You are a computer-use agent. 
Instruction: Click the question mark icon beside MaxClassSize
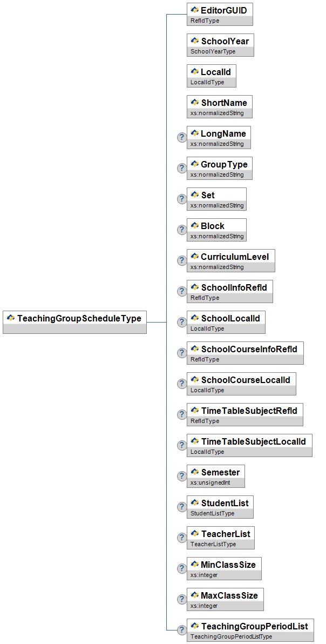(x=182, y=599)
